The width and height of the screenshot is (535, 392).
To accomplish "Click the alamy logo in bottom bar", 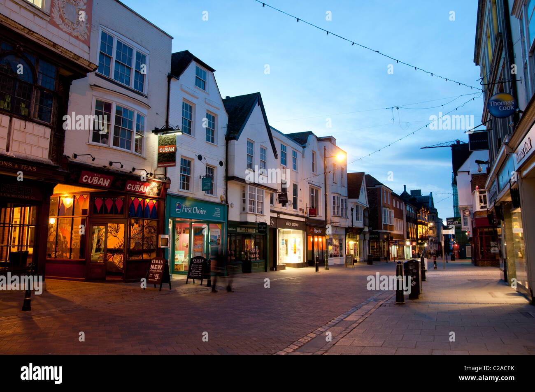I will 42,373.
